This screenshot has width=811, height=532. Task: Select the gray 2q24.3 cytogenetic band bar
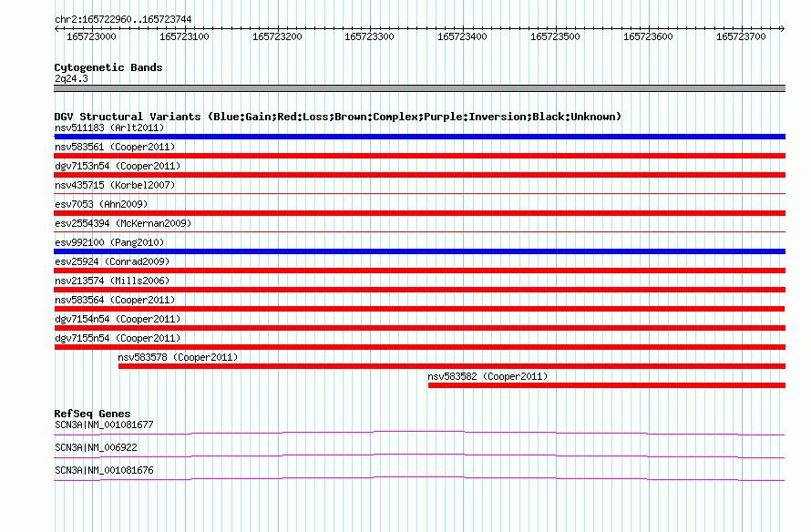tap(419, 88)
